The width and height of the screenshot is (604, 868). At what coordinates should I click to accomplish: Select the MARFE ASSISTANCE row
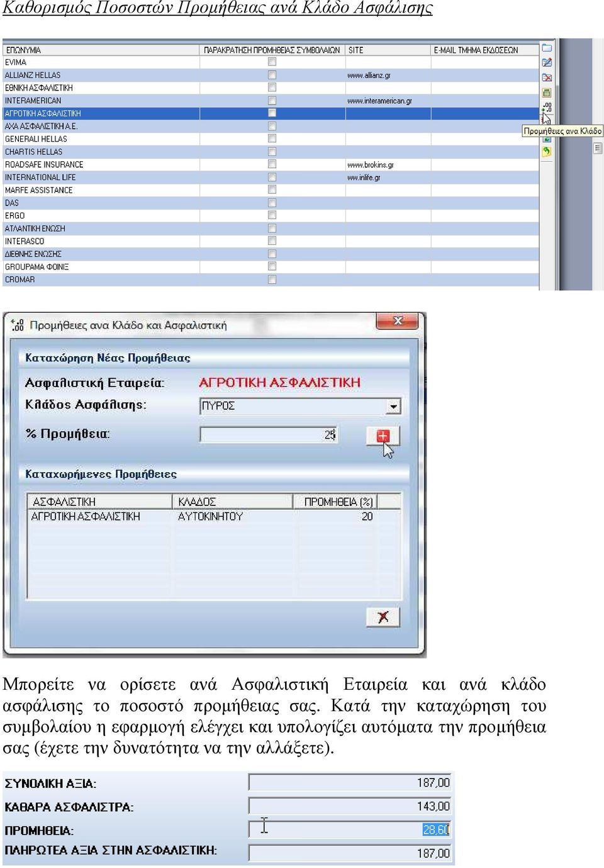pyautogui.click(x=271, y=190)
